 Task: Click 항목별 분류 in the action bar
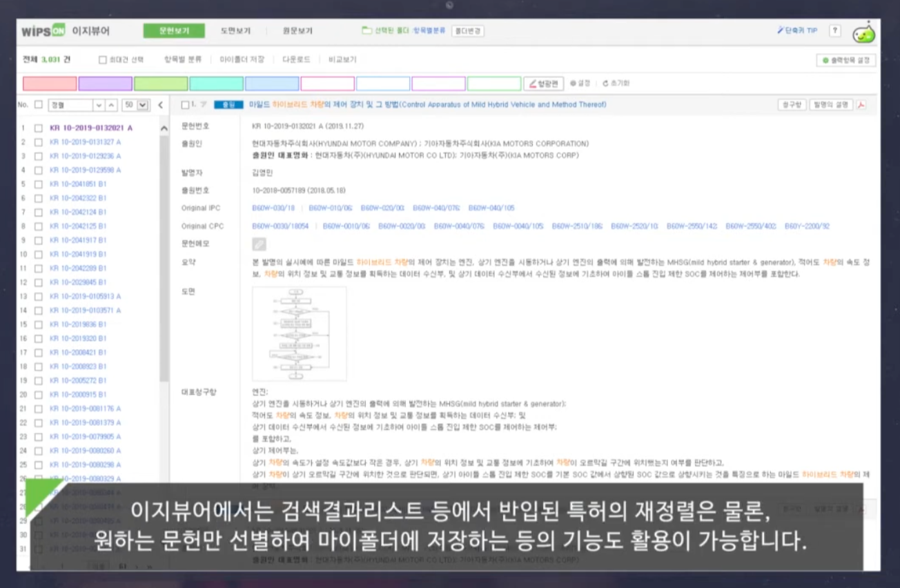(183, 60)
